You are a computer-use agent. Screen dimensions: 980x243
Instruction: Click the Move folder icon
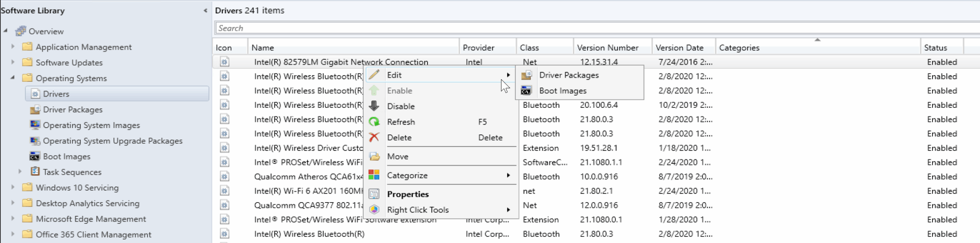(374, 157)
